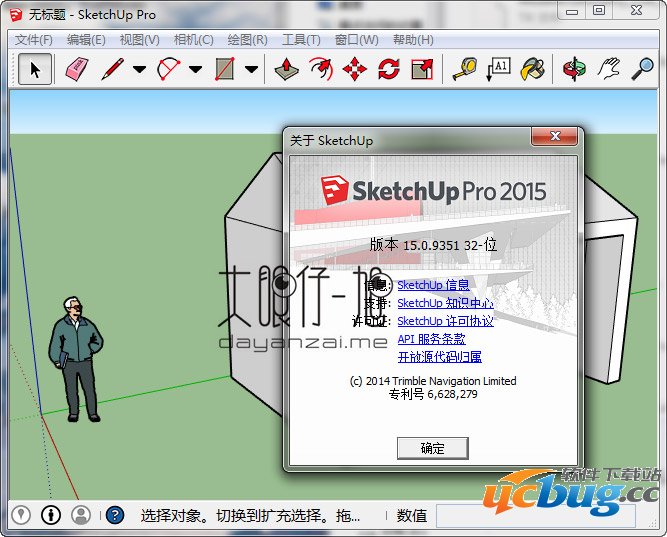Select the Orbit camera tool

[574, 69]
